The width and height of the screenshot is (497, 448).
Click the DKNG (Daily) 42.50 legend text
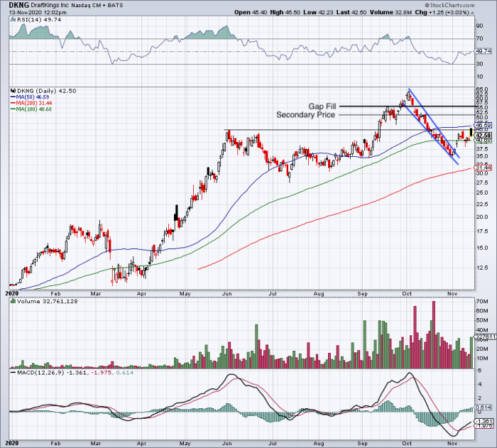46,91
